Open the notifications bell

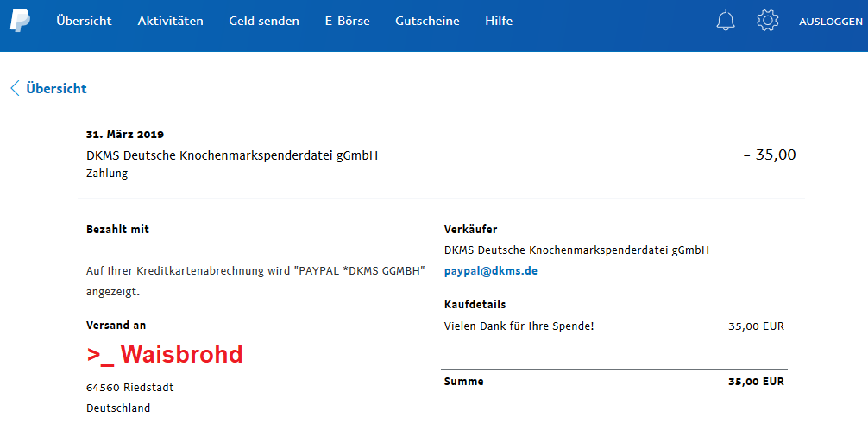coord(725,21)
